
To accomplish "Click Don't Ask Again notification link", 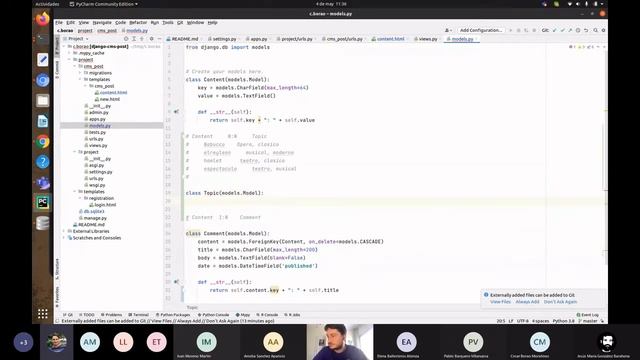I will tap(560, 302).
